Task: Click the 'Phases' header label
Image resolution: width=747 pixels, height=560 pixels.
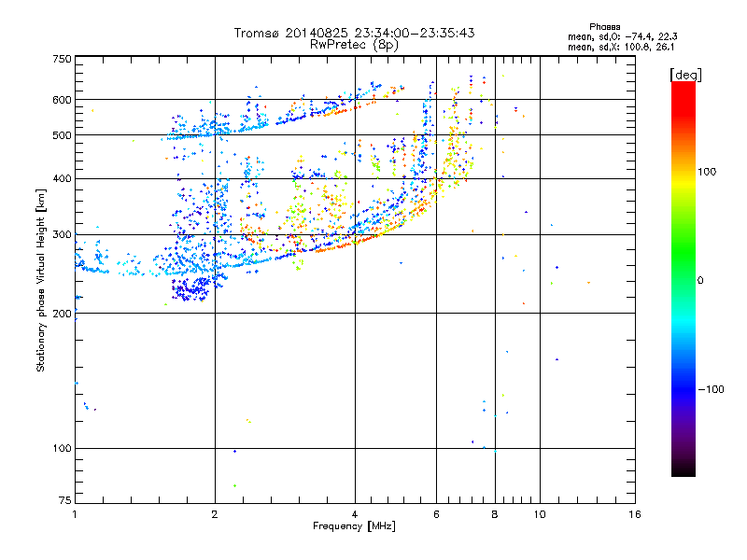Action: coord(604,27)
